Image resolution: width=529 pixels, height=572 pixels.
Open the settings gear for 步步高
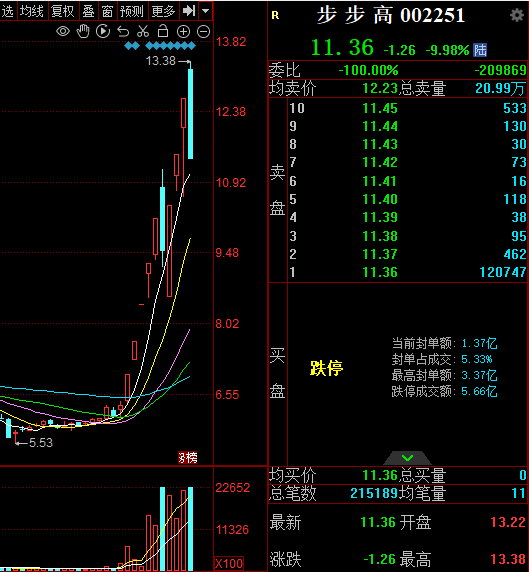tap(517, 15)
